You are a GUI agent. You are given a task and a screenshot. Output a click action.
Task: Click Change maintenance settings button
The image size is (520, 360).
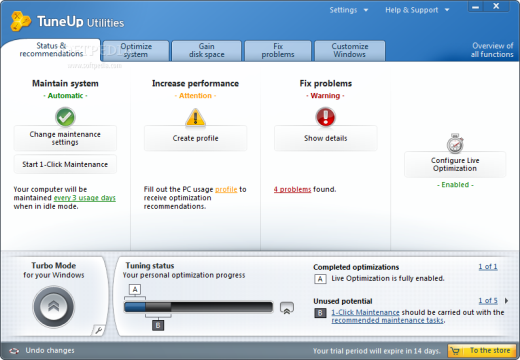coord(65,138)
